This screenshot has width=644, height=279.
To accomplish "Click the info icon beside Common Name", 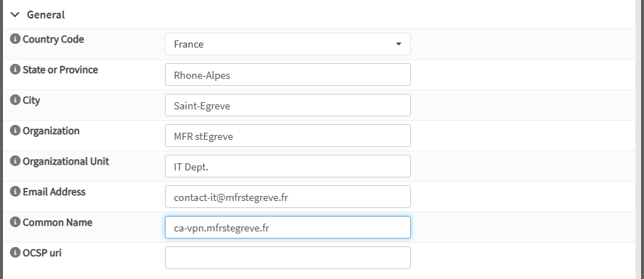I will coord(15,222).
